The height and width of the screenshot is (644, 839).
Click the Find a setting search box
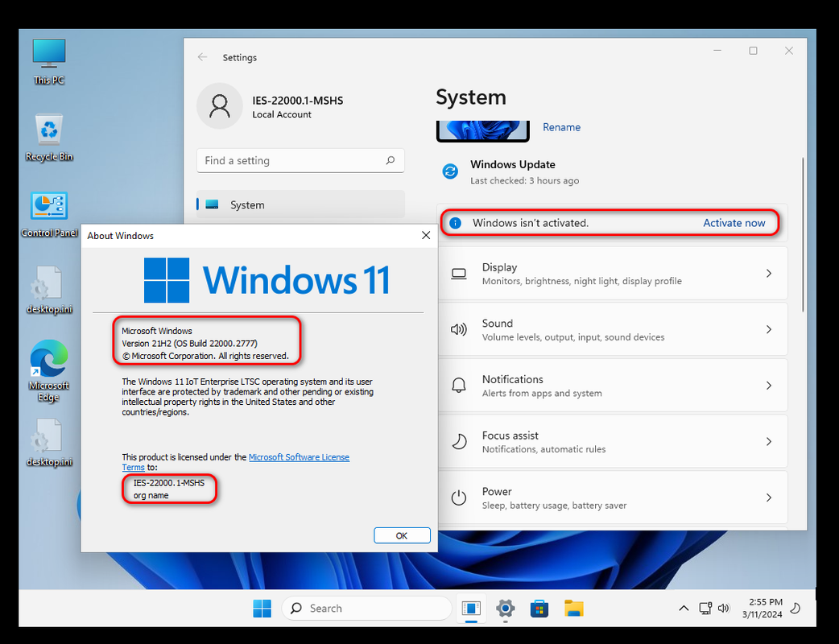[300, 160]
